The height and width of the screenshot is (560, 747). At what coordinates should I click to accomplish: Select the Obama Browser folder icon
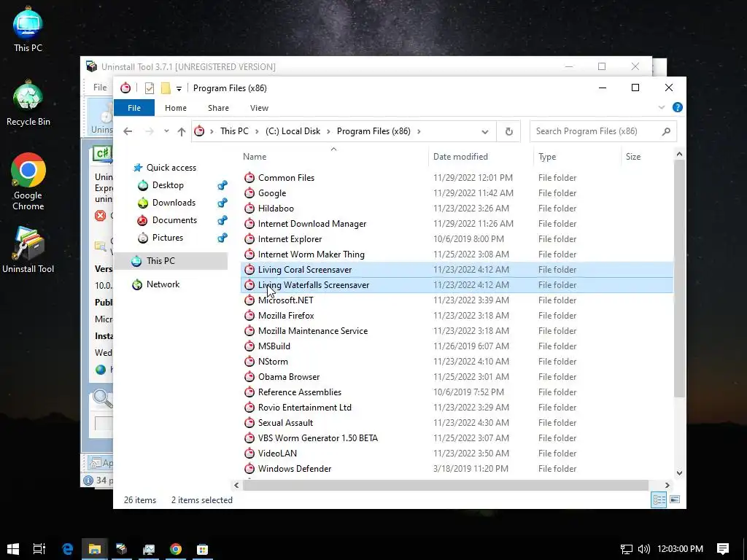(249, 377)
